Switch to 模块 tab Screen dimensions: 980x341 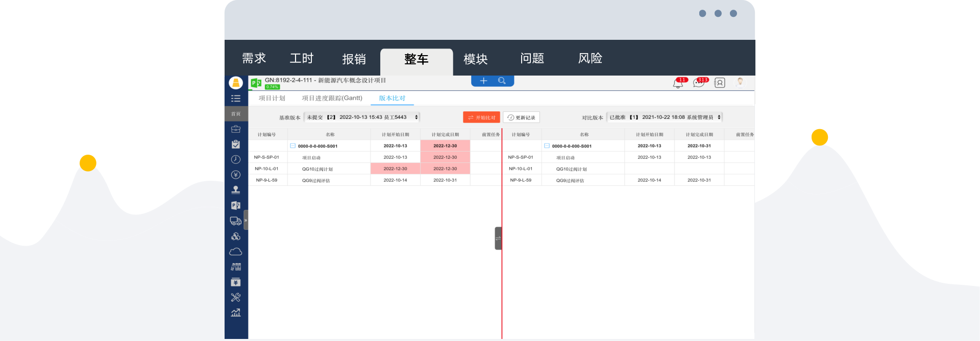click(x=476, y=59)
